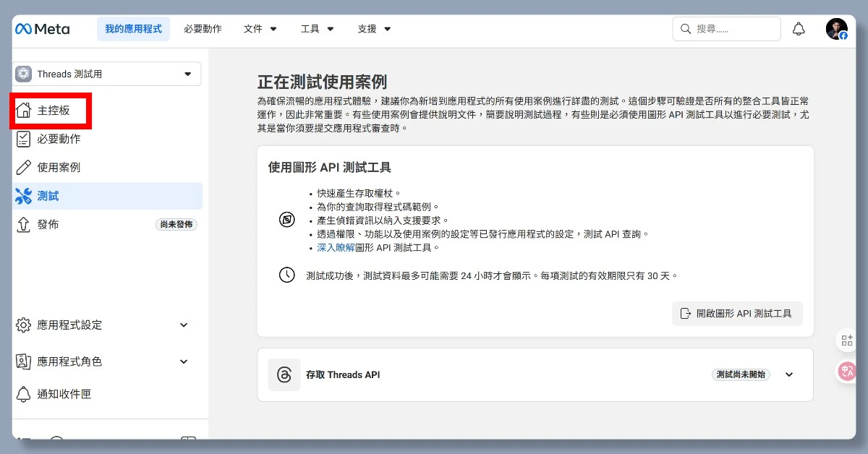The image size is (868, 454).
Task: Click the 使用圖形 API 測試工具 heading
Action: point(330,167)
